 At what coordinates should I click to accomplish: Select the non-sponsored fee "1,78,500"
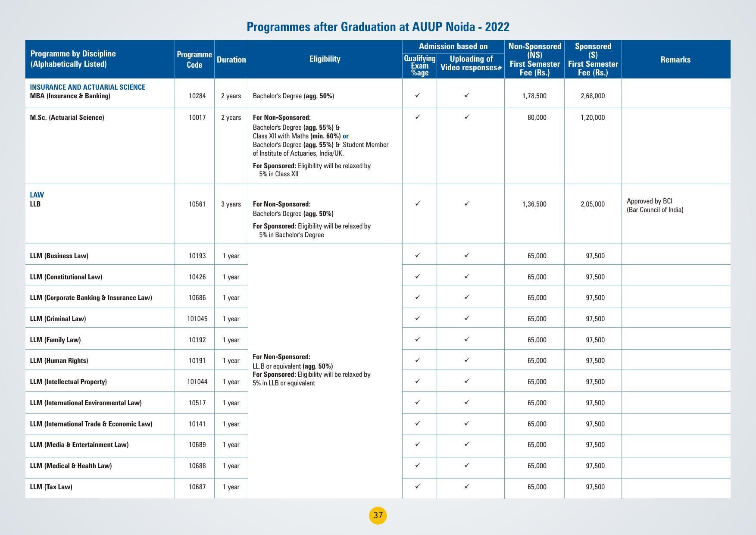[x=534, y=96]
